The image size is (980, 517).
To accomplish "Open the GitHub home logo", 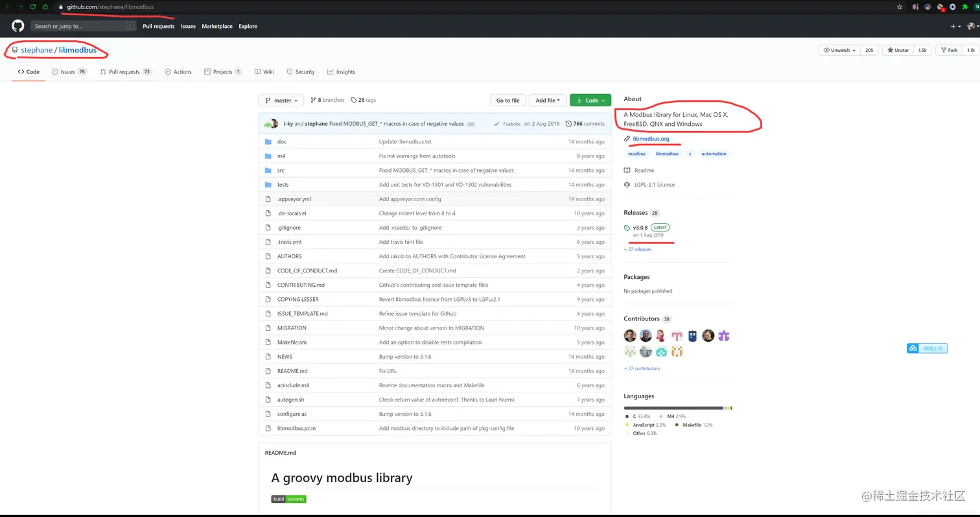I will coord(17,26).
